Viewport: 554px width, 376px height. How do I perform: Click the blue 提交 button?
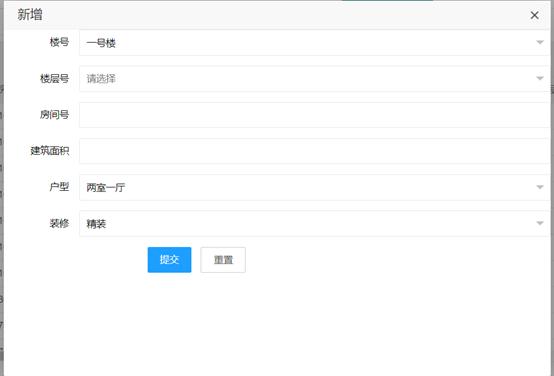coord(169,260)
